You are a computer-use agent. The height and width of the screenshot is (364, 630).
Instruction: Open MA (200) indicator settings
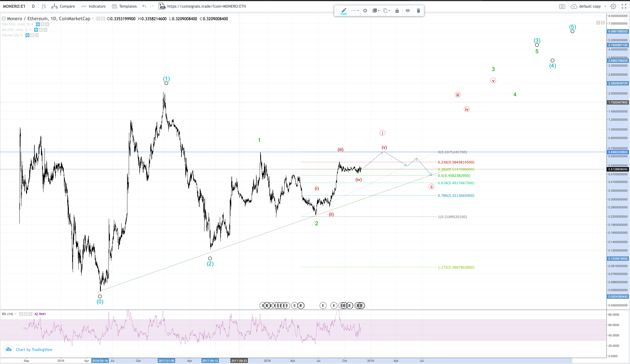(x=41, y=30)
